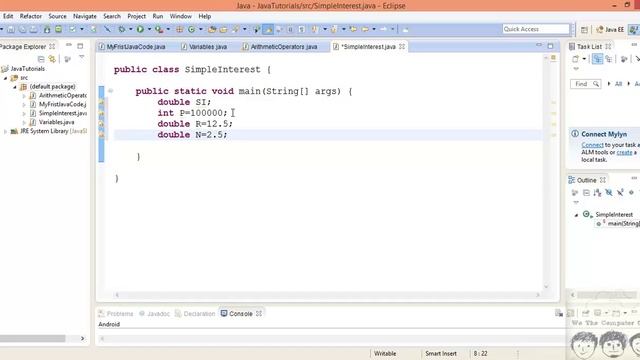Click the New Java Package icon
Screen dimensions: 640x360
pyautogui.click(x=180, y=29)
